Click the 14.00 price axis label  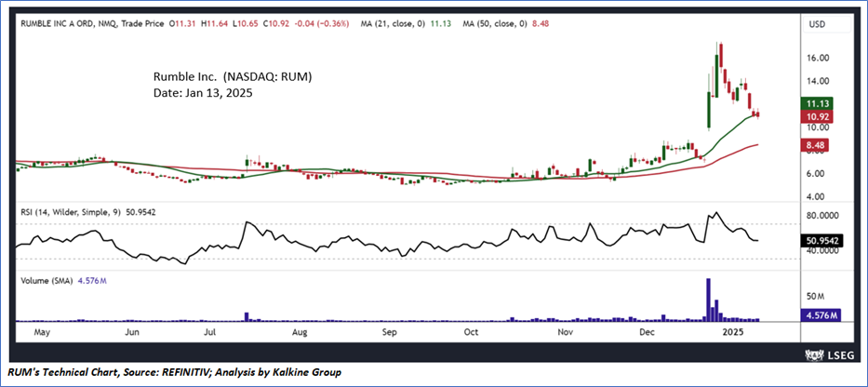click(x=820, y=81)
